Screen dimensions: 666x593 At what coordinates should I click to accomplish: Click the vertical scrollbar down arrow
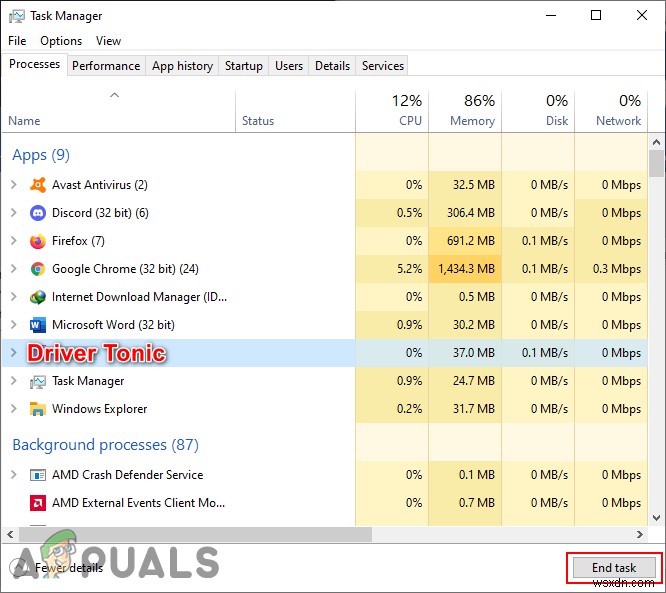click(657, 518)
